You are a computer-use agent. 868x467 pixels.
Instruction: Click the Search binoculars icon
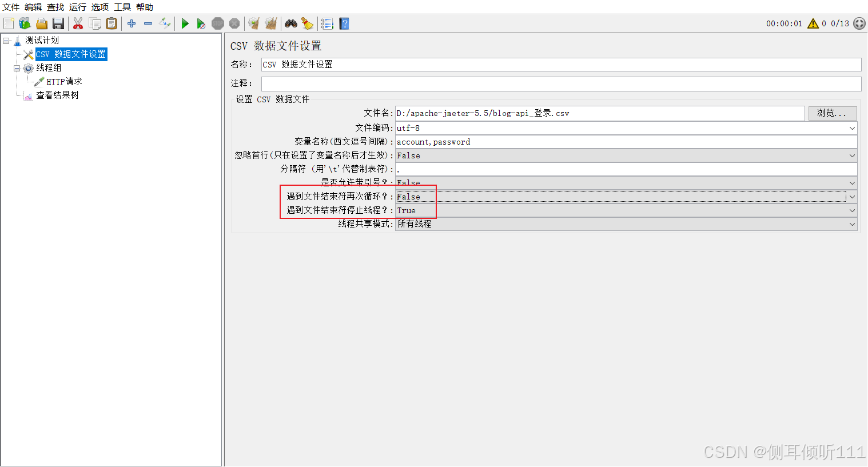[x=291, y=23]
